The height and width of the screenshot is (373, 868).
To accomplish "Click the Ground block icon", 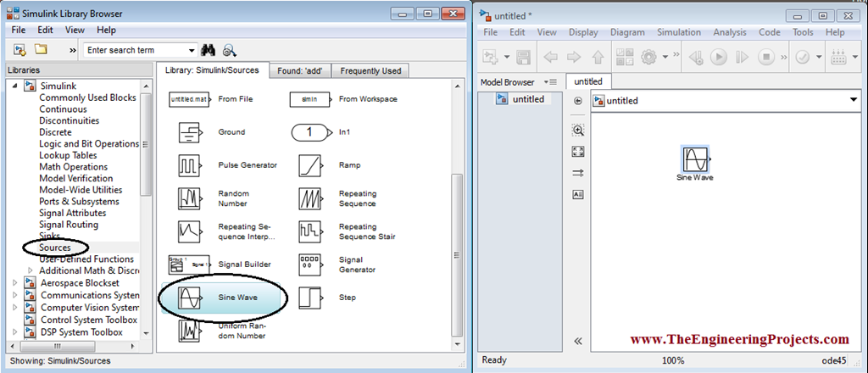I will coord(188,132).
